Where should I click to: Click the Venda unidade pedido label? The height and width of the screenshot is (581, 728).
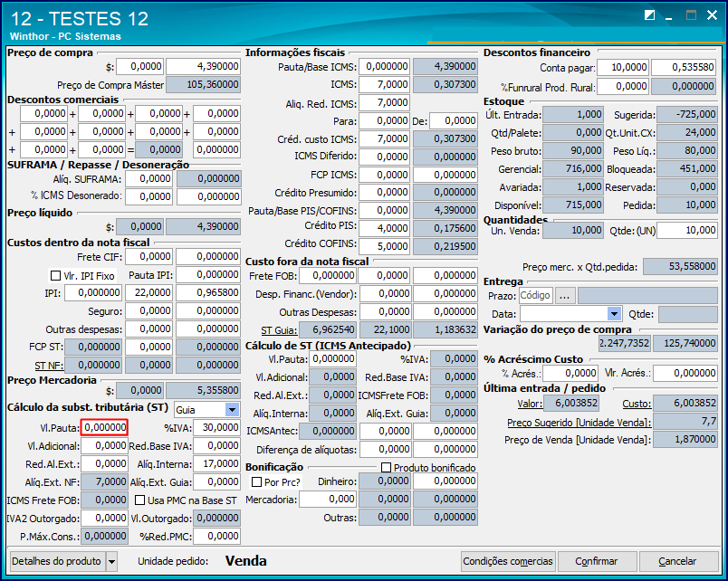click(246, 561)
